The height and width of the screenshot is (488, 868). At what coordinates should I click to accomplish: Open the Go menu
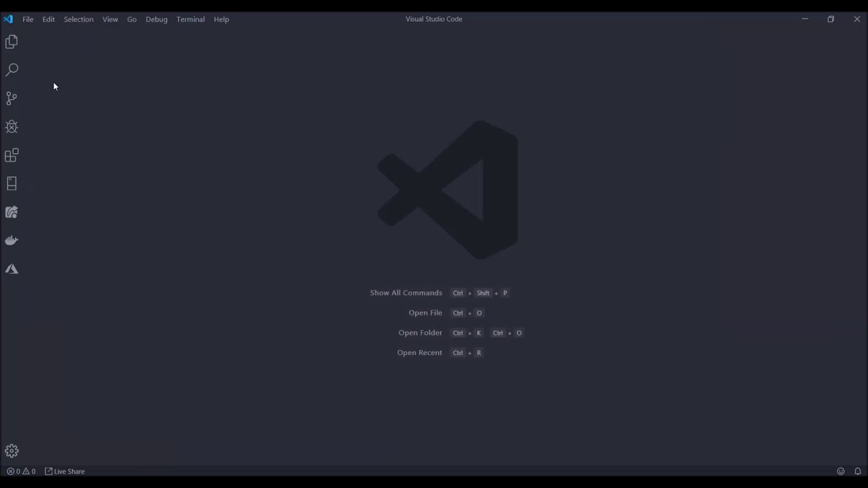[132, 19]
